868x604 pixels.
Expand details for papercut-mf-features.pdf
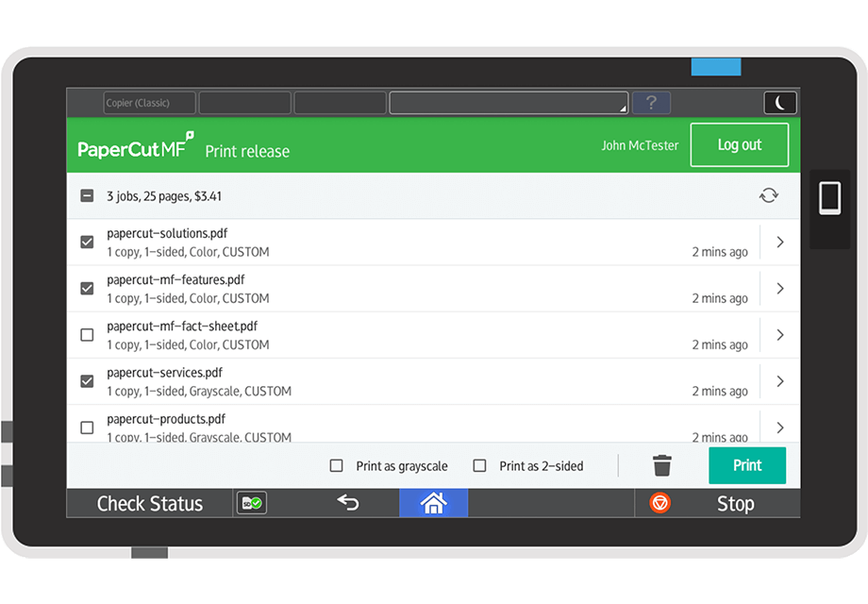(779, 289)
